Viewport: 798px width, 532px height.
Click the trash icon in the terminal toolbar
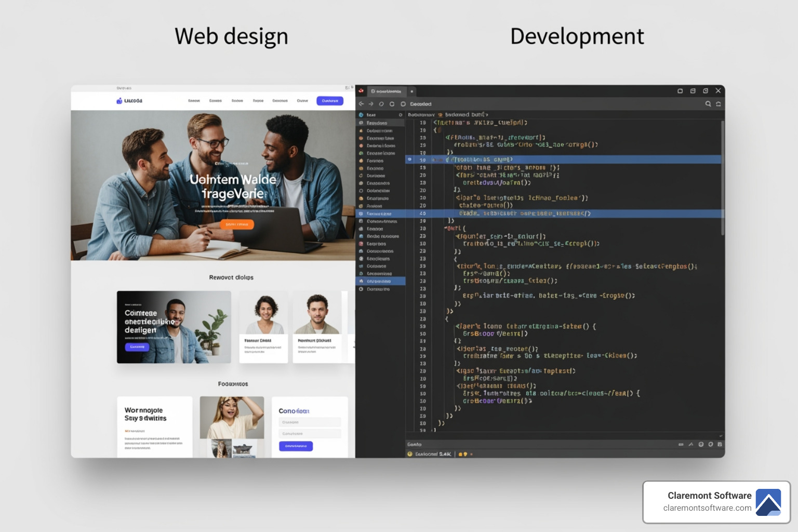click(710, 445)
